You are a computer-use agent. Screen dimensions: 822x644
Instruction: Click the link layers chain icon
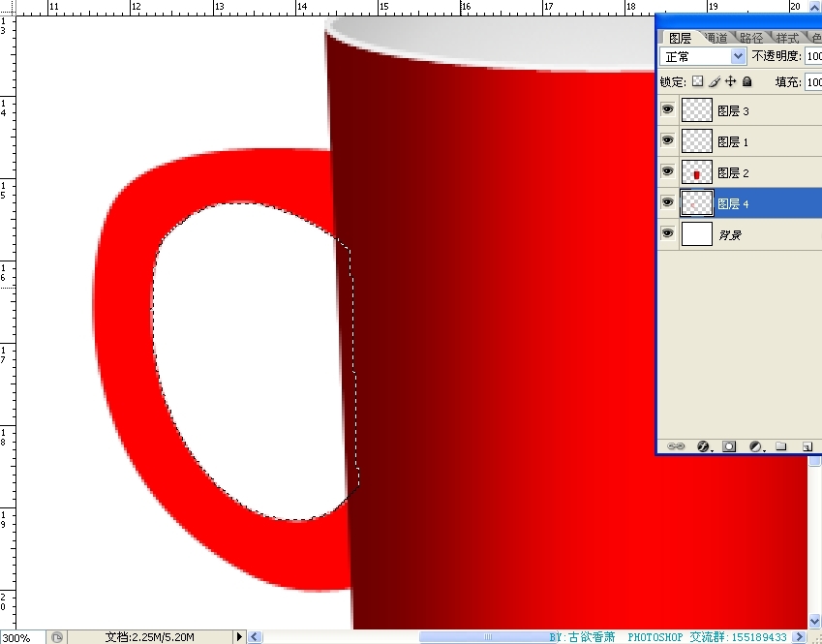click(676, 446)
